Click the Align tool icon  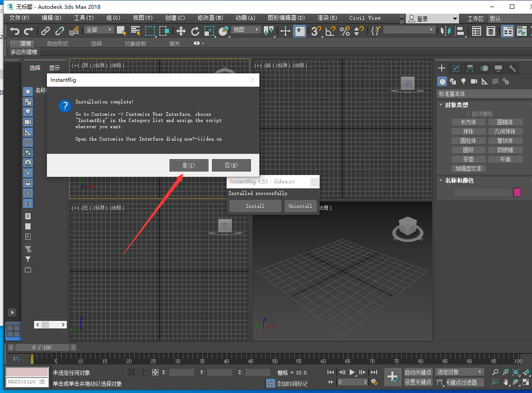(x=460, y=31)
